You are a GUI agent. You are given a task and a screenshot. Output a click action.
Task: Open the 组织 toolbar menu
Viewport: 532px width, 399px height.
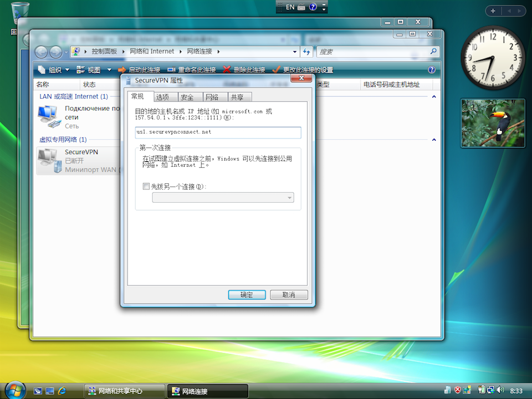pyautogui.click(x=54, y=70)
